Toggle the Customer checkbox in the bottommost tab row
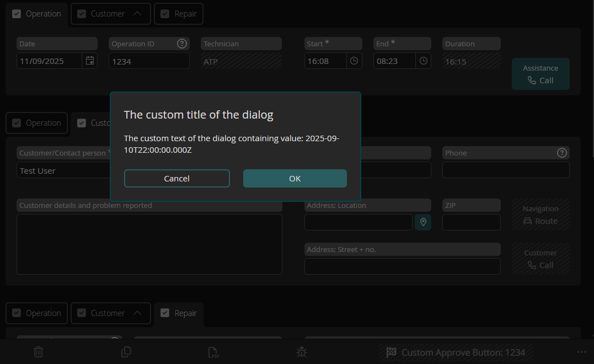 [82, 313]
